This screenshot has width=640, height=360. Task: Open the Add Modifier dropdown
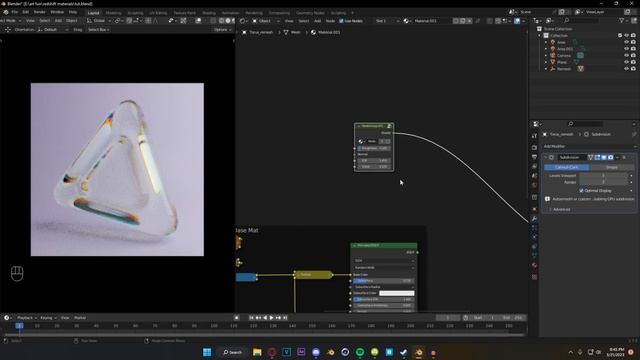click(x=589, y=146)
